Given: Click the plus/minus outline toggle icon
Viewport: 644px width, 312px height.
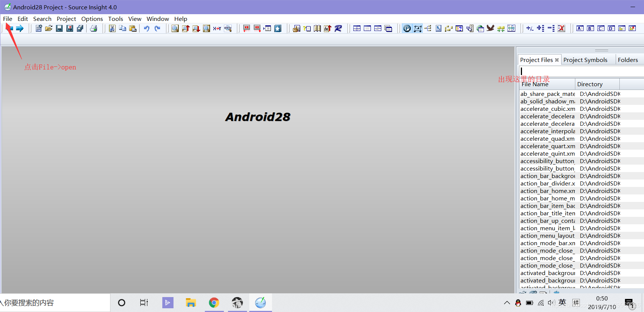Looking at the screenshot, I should coord(530,28).
